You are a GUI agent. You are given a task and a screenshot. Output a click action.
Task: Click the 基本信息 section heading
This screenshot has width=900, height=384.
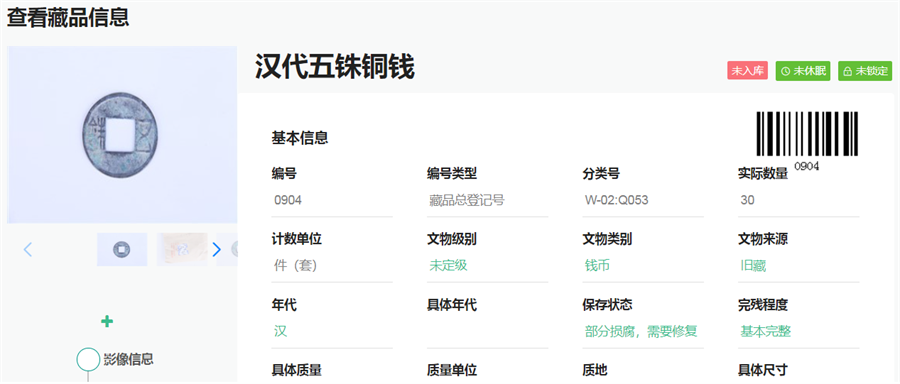click(x=300, y=138)
